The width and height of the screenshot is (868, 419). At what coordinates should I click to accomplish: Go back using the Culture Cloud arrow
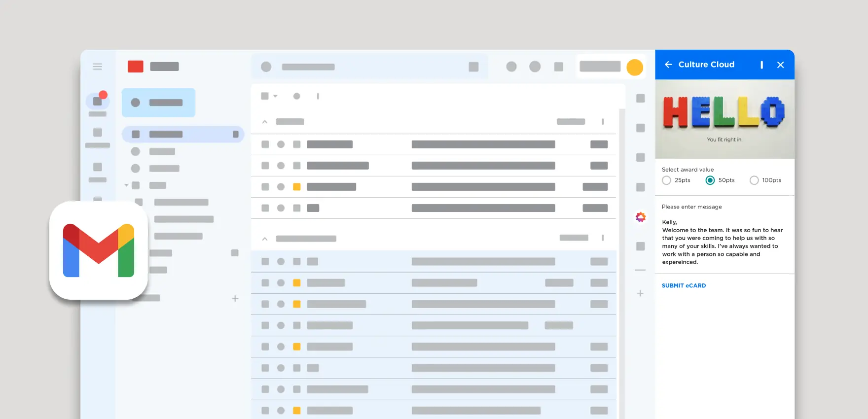click(x=668, y=65)
